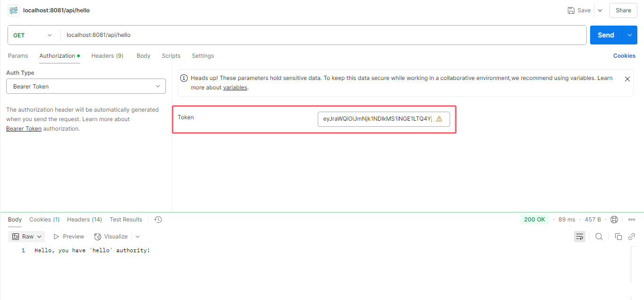
Task: Open the Bearer Token auth type dropdown
Action: [x=86, y=87]
